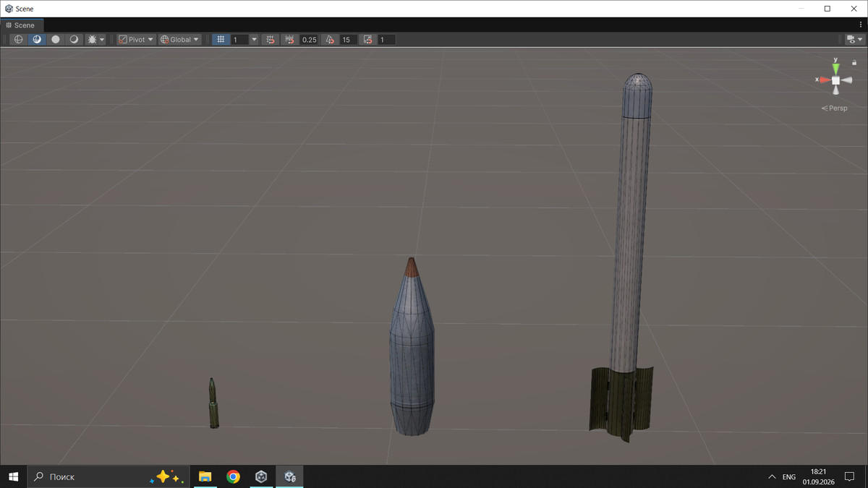Open File Explorer from the taskbar
This screenshot has width=868, height=488.
click(x=205, y=476)
